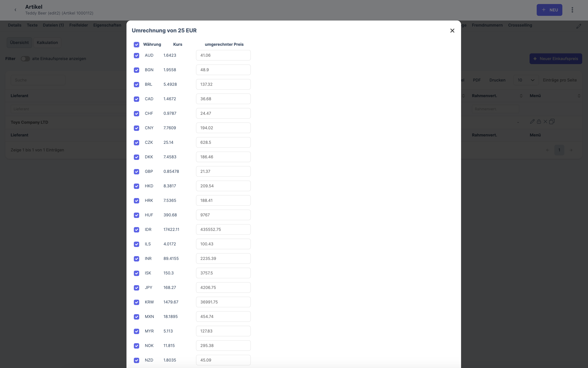Click delete X icon in Toys Company row

click(545, 121)
